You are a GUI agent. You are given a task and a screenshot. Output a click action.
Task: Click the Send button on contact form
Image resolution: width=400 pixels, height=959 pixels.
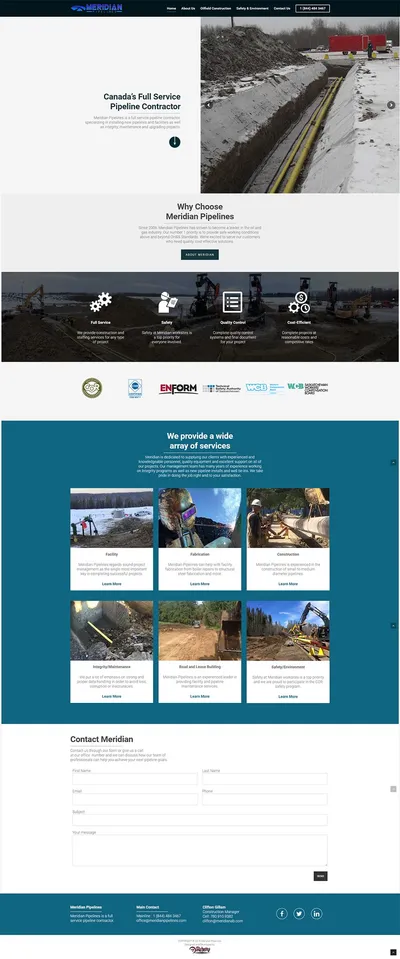coord(320,876)
